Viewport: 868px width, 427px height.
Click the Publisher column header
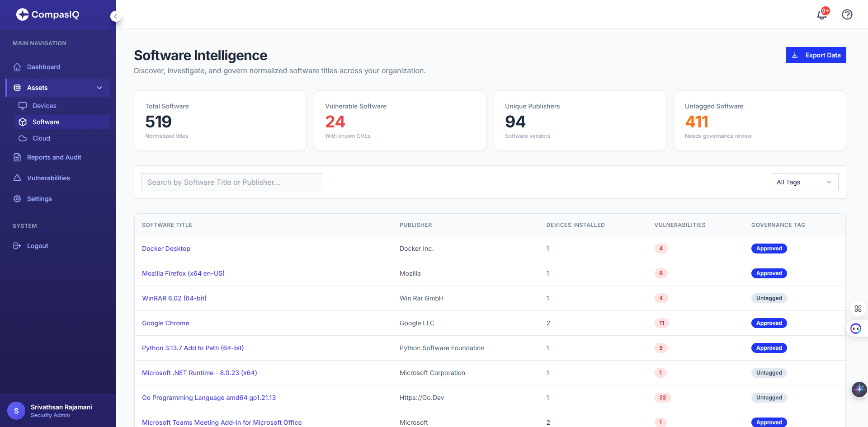pyautogui.click(x=415, y=225)
